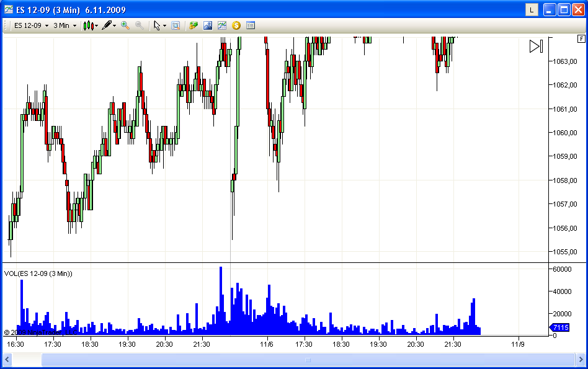588x369 pixels.
Task: Click the gold dollar coin icon
Action: click(236, 25)
